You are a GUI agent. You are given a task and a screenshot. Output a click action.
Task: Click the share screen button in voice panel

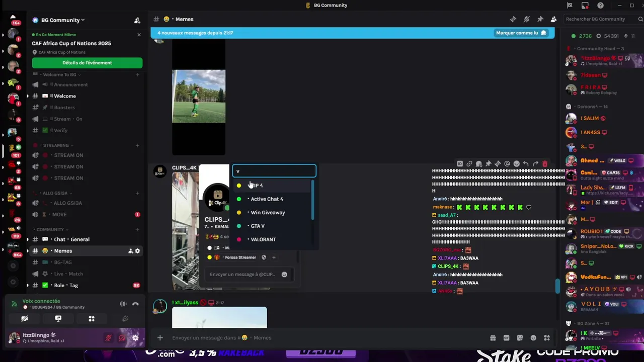58,319
